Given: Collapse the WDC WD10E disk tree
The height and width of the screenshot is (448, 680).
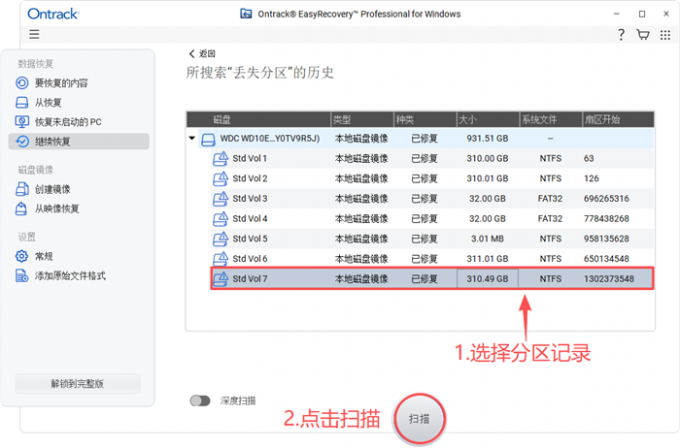Looking at the screenshot, I should pyautogui.click(x=192, y=138).
